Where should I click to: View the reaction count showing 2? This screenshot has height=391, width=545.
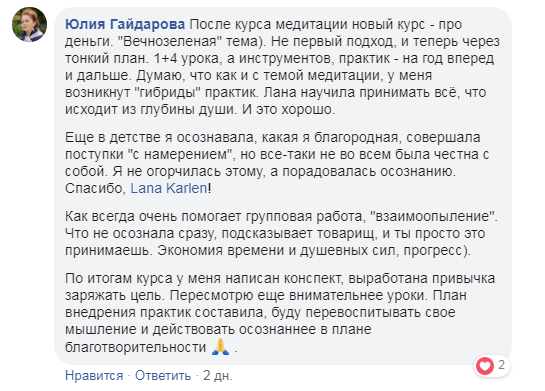tap(501, 365)
